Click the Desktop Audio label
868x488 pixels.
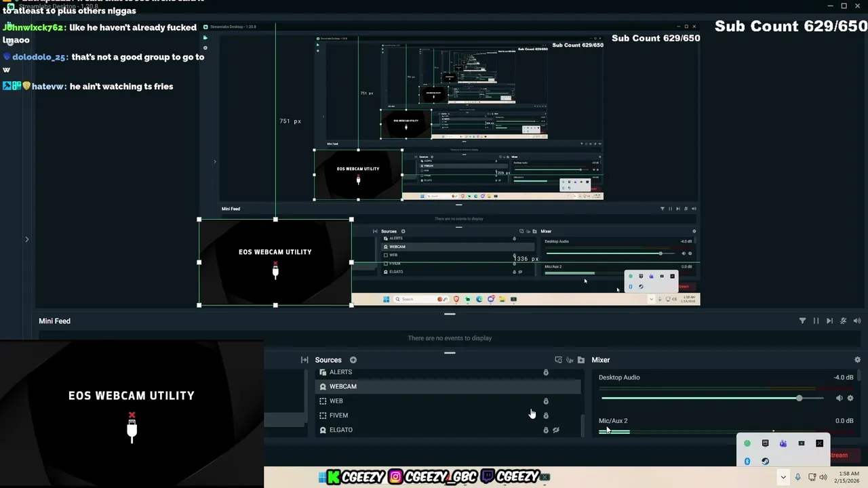(619, 378)
